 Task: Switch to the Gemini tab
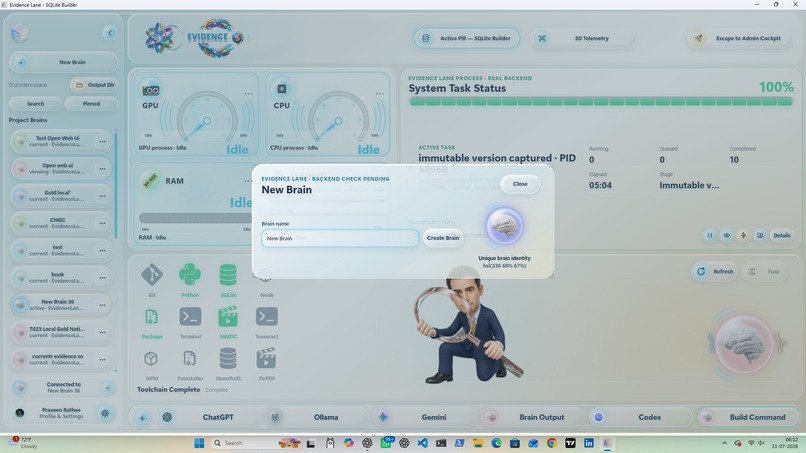[x=424, y=418]
